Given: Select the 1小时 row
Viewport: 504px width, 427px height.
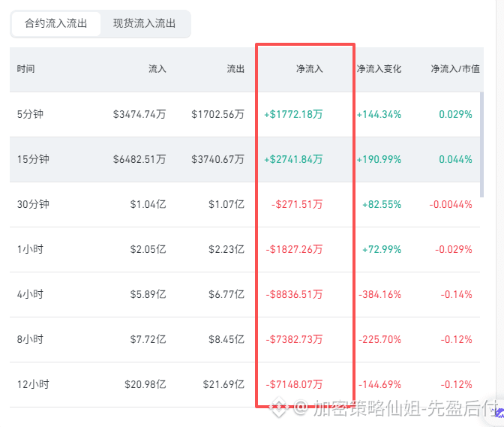Looking at the screenshot, I should [245, 249].
